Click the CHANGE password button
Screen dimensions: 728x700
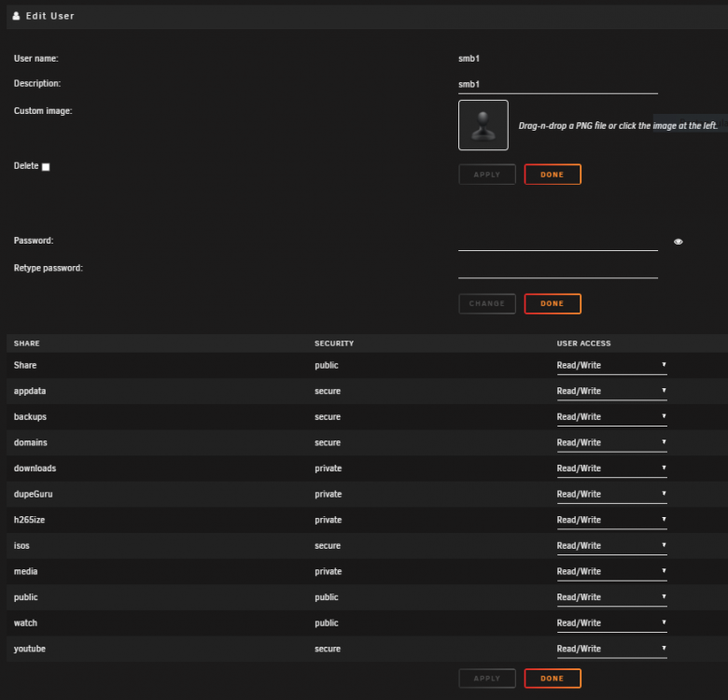486,303
